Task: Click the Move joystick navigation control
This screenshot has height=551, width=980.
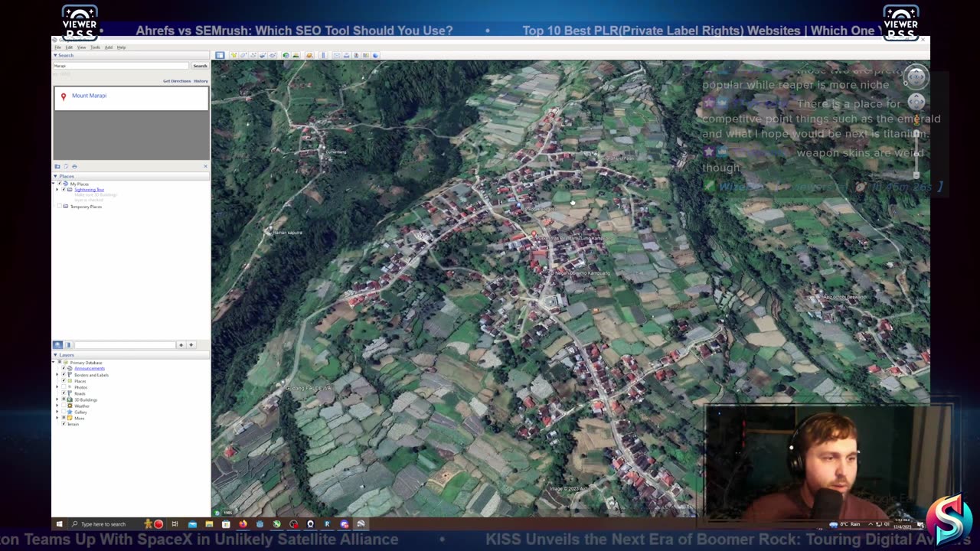Action: 916,102
